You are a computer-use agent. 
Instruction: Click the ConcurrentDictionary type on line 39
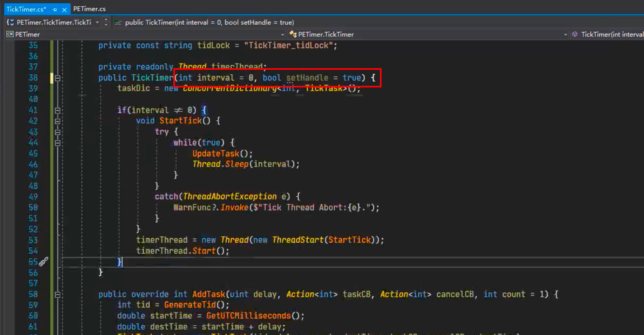[230, 88]
